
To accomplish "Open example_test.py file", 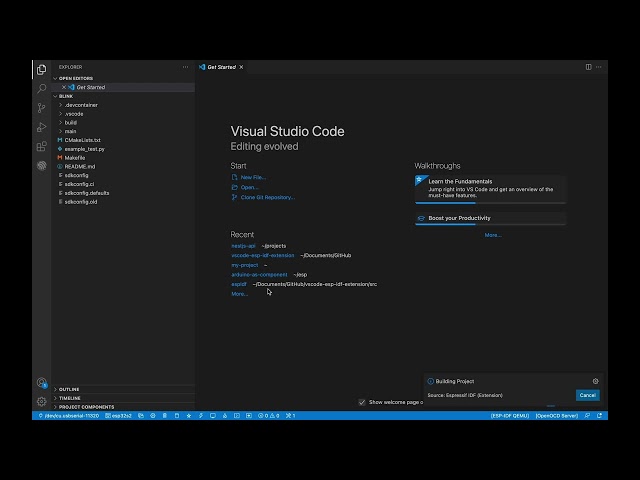I will pyautogui.click(x=84, y=149).
